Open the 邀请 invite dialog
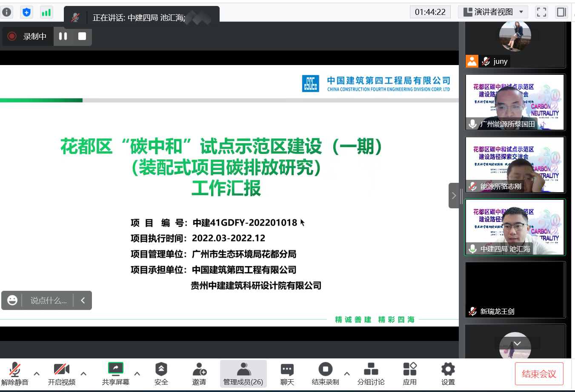Viewport: 575px width, 392px height. pyautogui.click(x=199, y=374)
